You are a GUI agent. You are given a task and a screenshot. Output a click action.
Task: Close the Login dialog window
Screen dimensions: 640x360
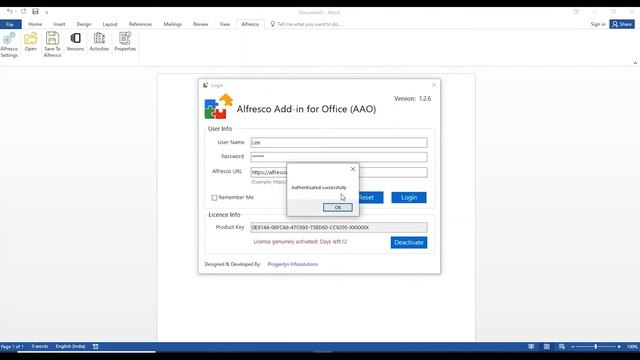coord(434,85)
